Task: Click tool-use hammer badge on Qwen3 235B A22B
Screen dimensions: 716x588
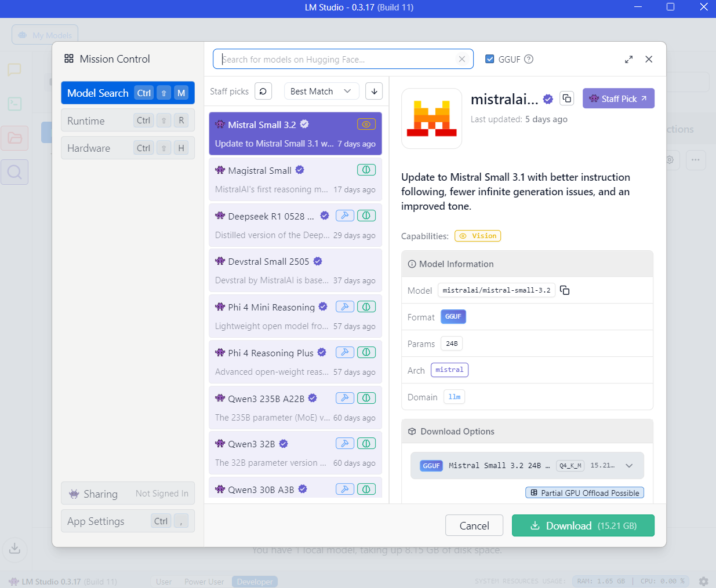Action: click(x=345, y=398)
